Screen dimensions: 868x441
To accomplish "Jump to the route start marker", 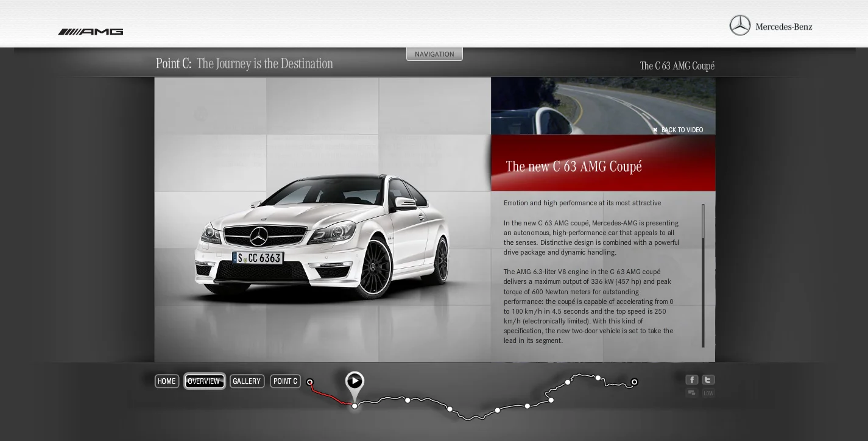I will coord(309,383).
